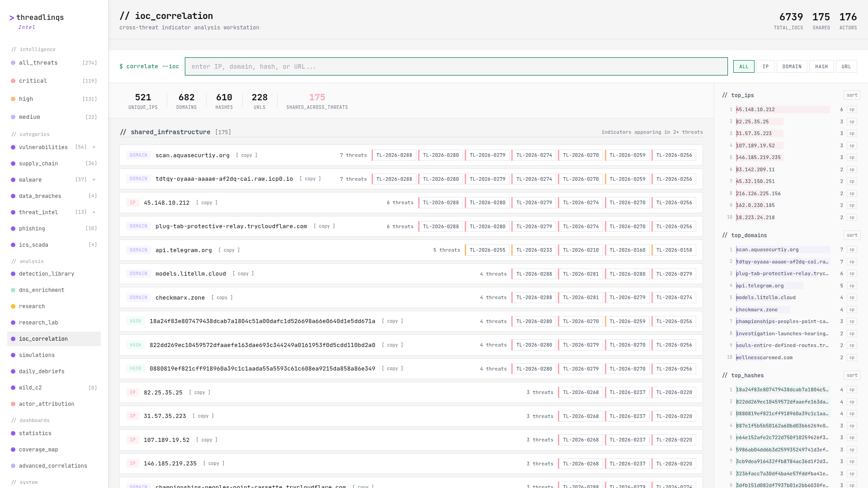Expand the vulnerabilities category
This screenshot has width=868, height=488.
pos(94,147)
